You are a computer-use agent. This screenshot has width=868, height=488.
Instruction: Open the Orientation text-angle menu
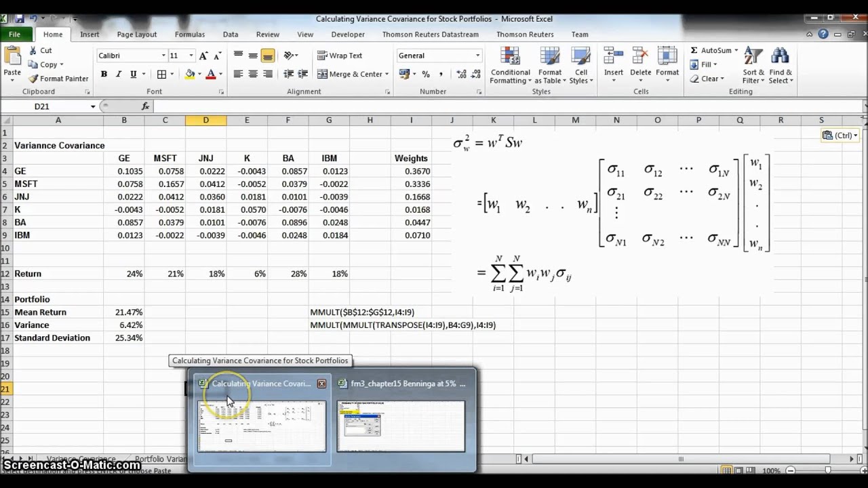pyautogui.click(x=291, y=56)
